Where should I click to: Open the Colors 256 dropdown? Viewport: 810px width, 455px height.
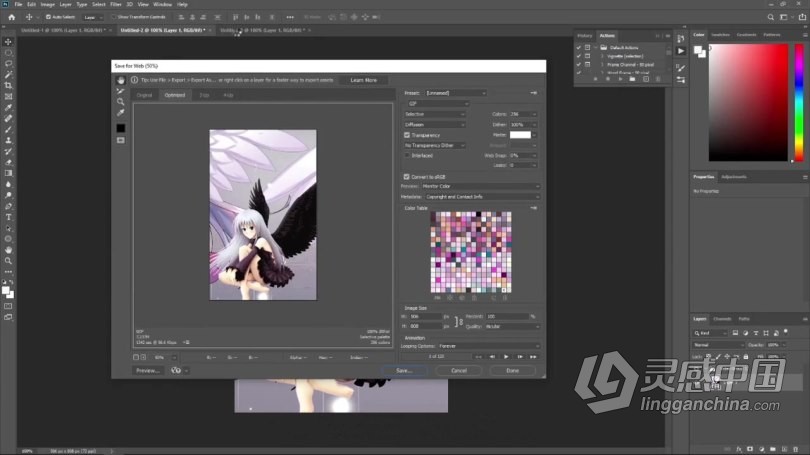(523, 114)
